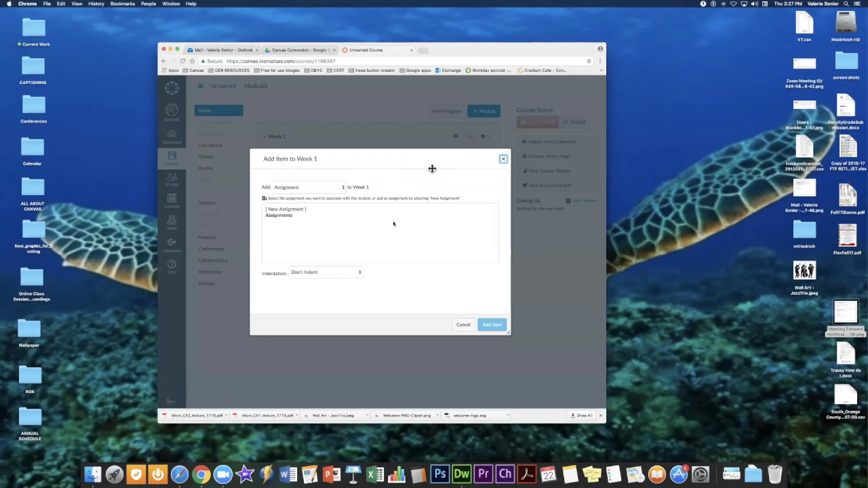Viewport: 868px width, 488px height.
Task: Open the Micro_Ch2_lecture_1718.pdf download menu arrow
Action: pyautogui.click(x=226, y=415)
